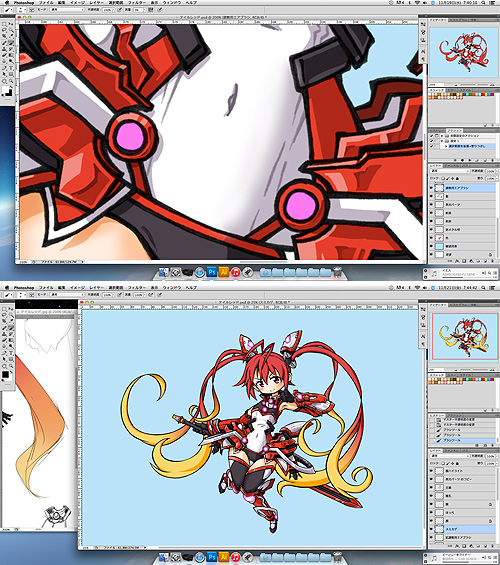Click Apple menu in lower menu bar
This screenshot has width=500, height=565.
click(7, 288)
